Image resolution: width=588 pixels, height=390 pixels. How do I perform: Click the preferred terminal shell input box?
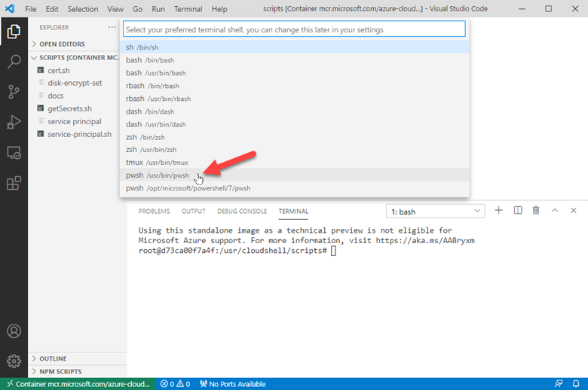coord(294,29)
